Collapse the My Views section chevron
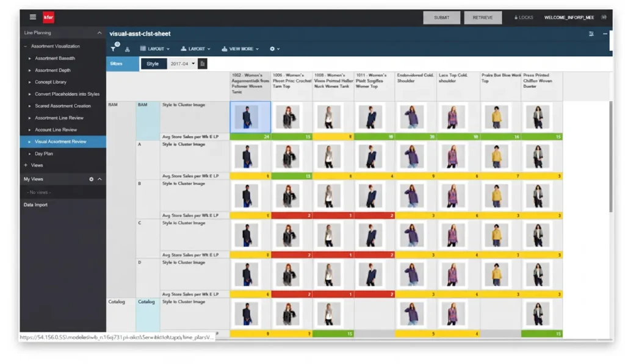The image size is (625, 364). (99, 179)
